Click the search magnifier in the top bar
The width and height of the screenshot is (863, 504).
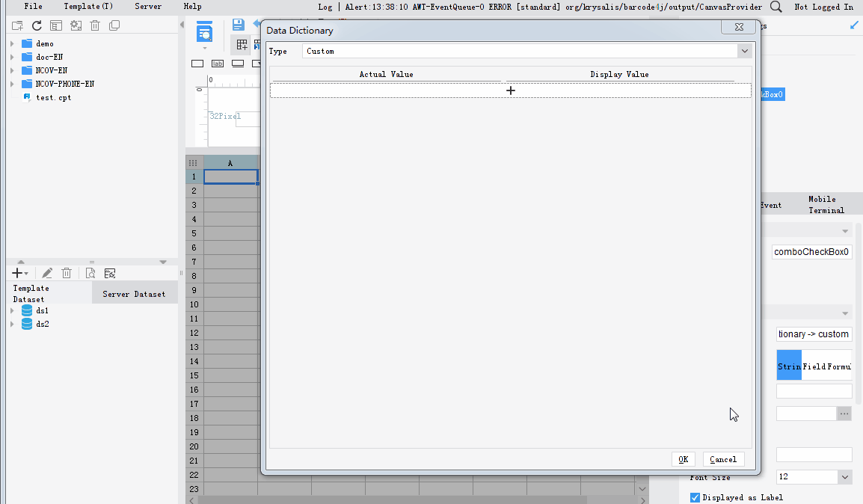pyautogui.click(x=776, y=7)
